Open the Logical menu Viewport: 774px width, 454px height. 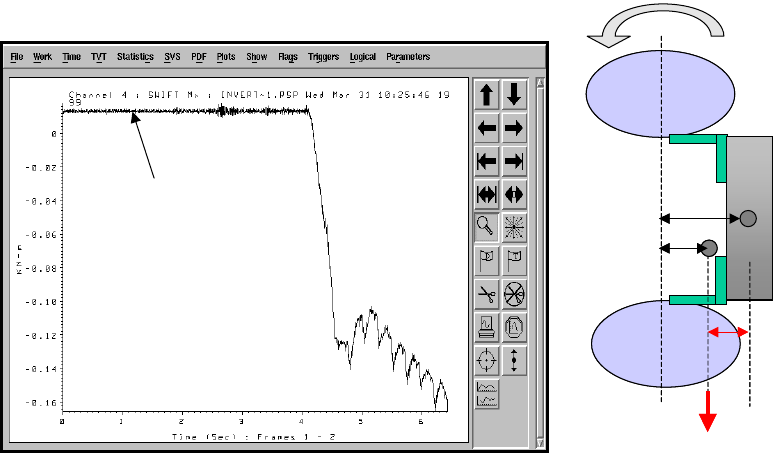tap(363, 57)
